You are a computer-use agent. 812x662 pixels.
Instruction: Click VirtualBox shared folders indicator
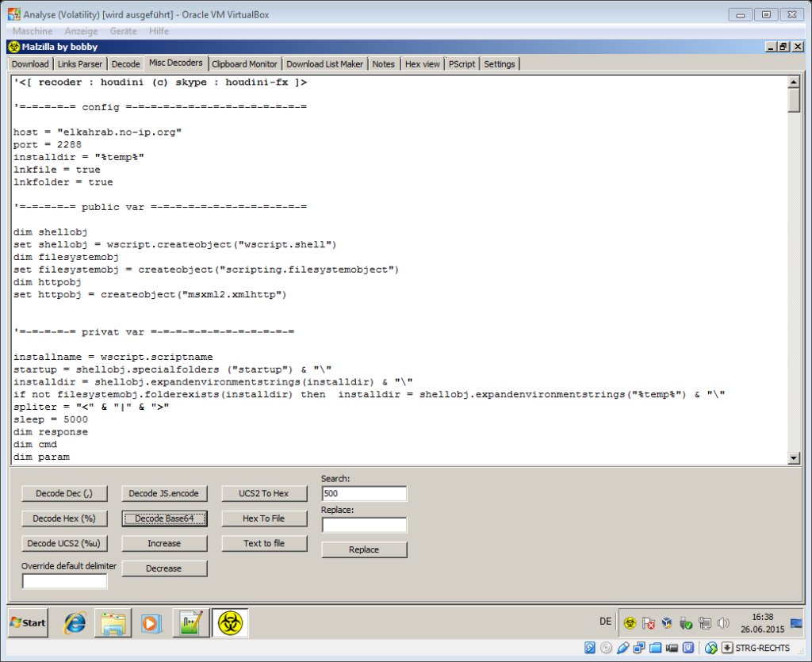(x=656, y=648)
